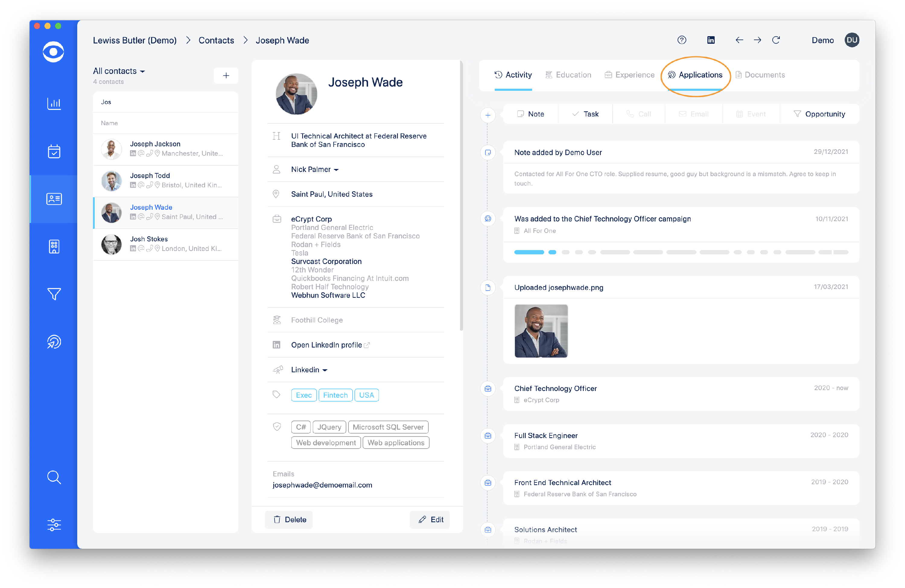Click the Edit button

point(430,520)
